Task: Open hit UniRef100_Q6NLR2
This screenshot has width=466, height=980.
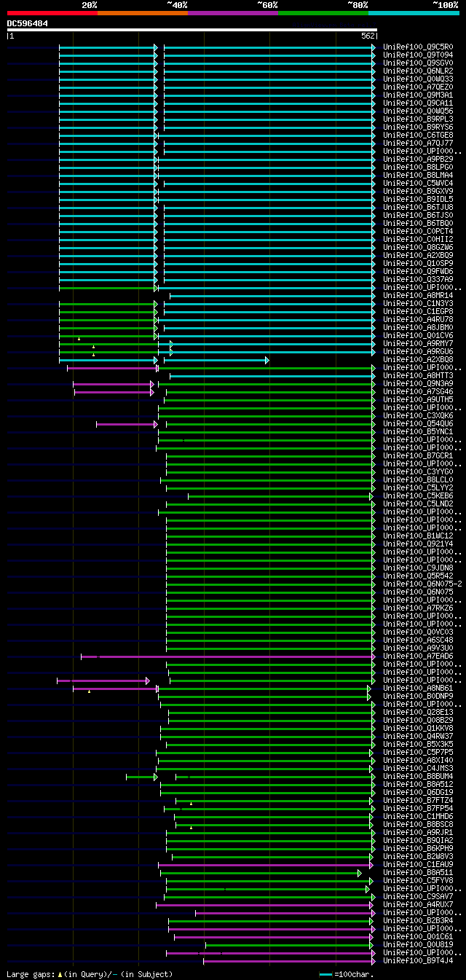Action: (418, 71)
